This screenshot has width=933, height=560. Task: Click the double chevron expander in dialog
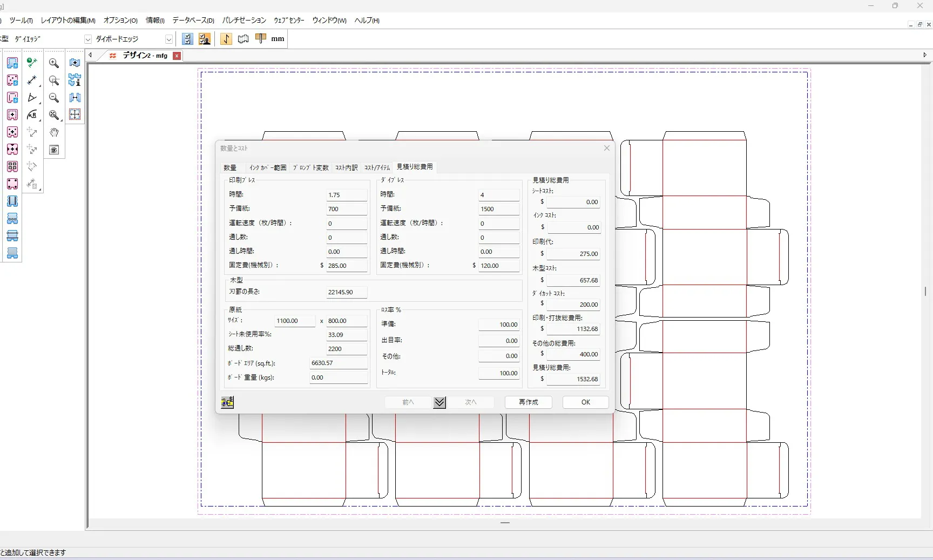click(x=440, y=402)
